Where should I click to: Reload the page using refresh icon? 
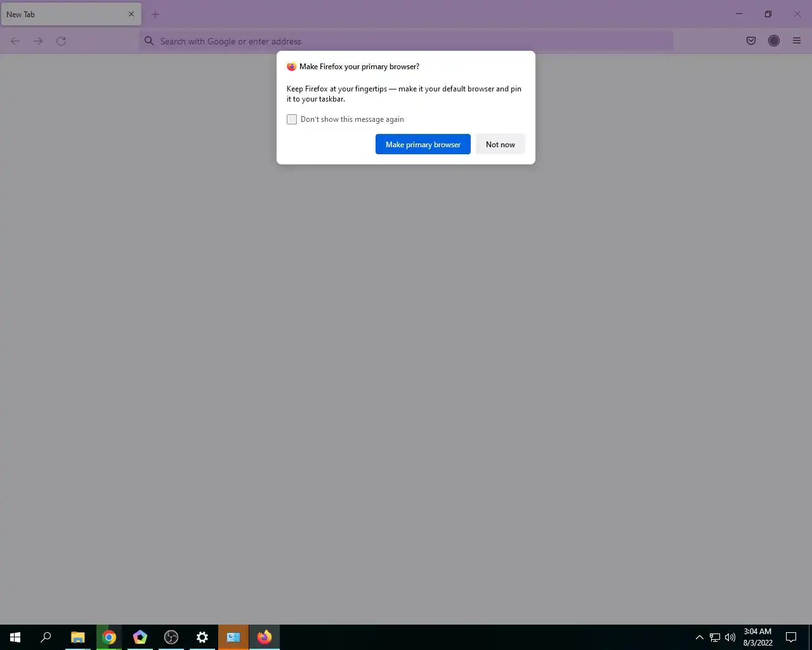[x=61, y=41]
